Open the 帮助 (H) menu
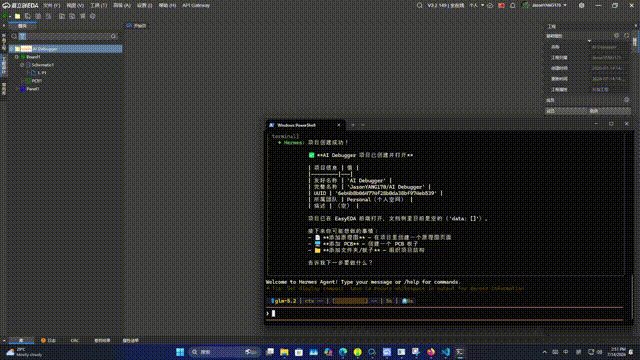Viewport: 640px width, 360px height. tap(167, 5)
